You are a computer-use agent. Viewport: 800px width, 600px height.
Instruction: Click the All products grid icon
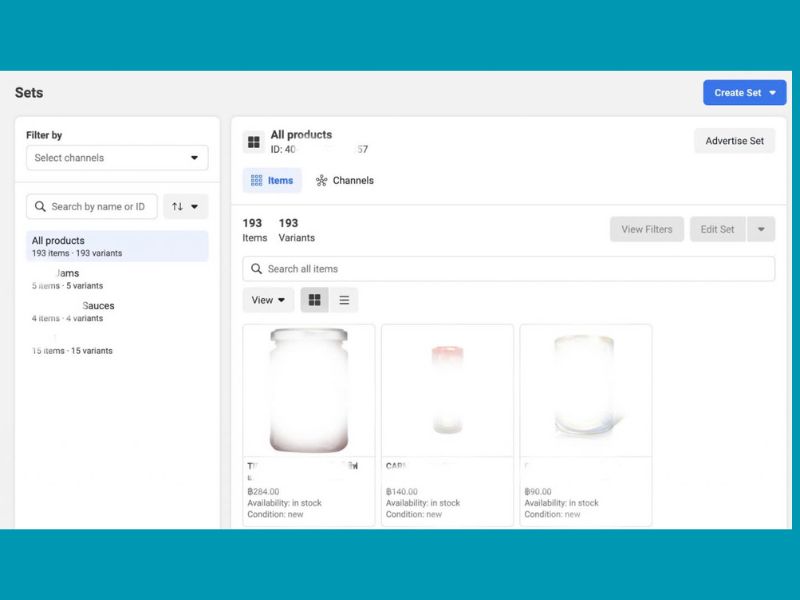[254, 142]
